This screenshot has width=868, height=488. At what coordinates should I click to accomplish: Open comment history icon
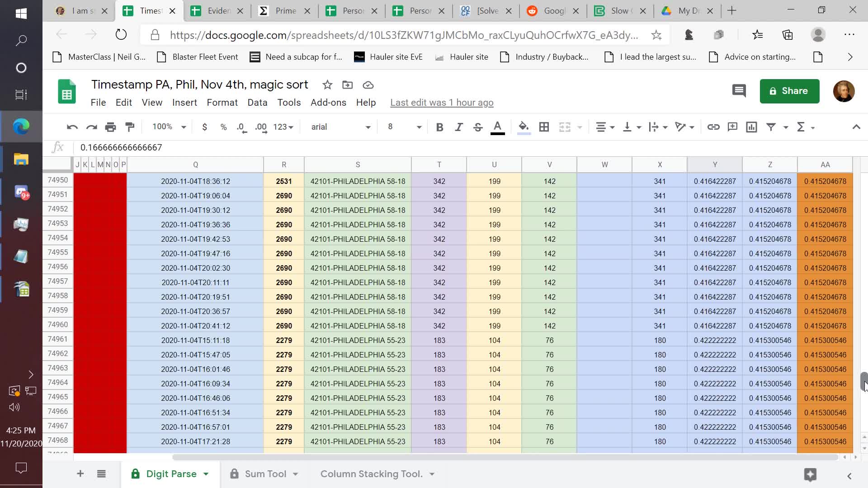(x=739, y=91)
